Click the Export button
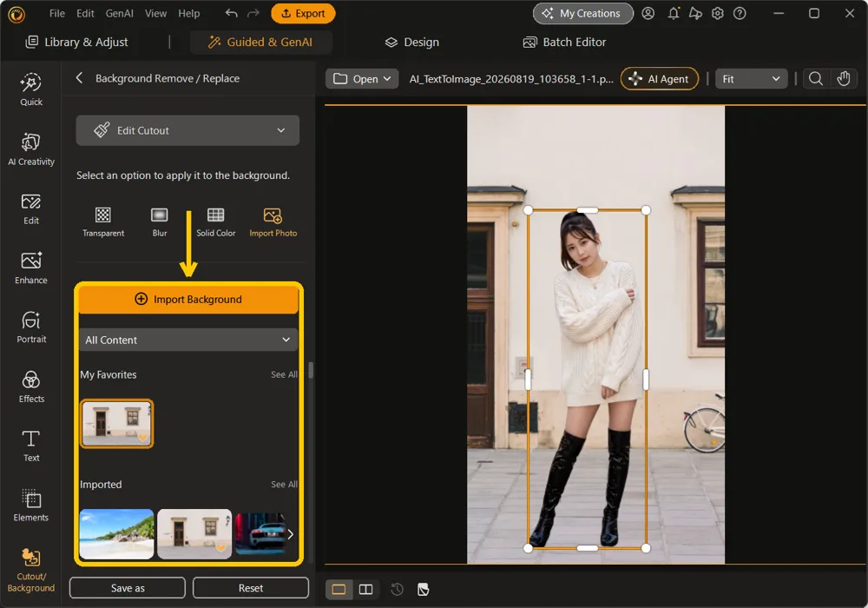This screenshot has width=868, height=608. point(303,13)
